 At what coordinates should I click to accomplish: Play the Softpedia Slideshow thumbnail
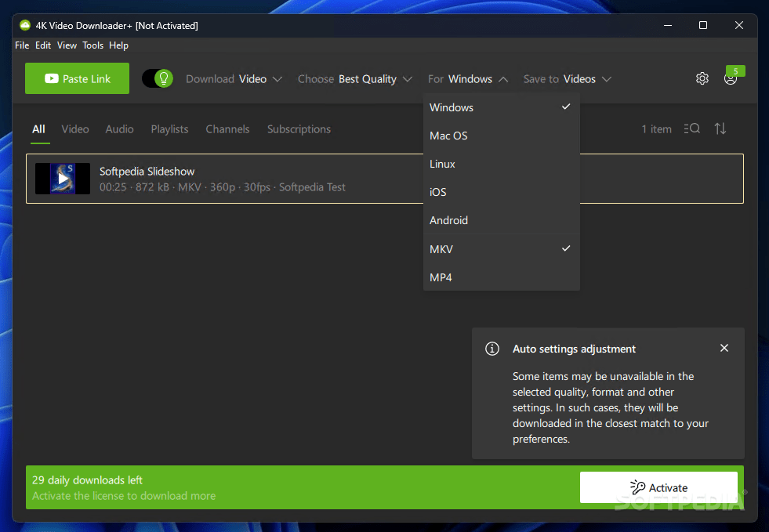63,179
